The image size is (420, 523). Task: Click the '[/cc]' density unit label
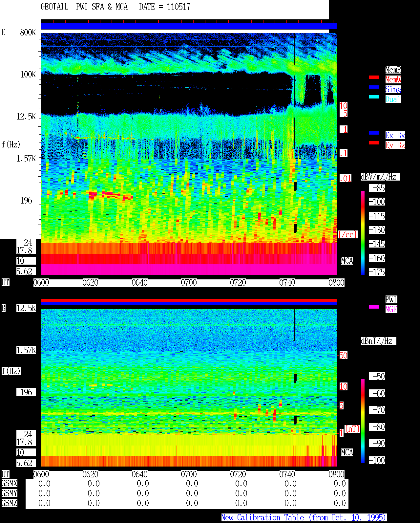tap(348, 234)
